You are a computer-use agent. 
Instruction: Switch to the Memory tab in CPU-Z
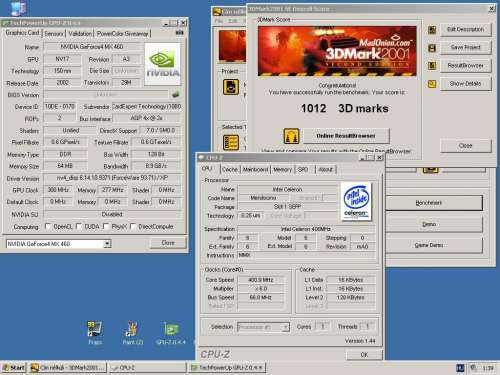(282, 170)
